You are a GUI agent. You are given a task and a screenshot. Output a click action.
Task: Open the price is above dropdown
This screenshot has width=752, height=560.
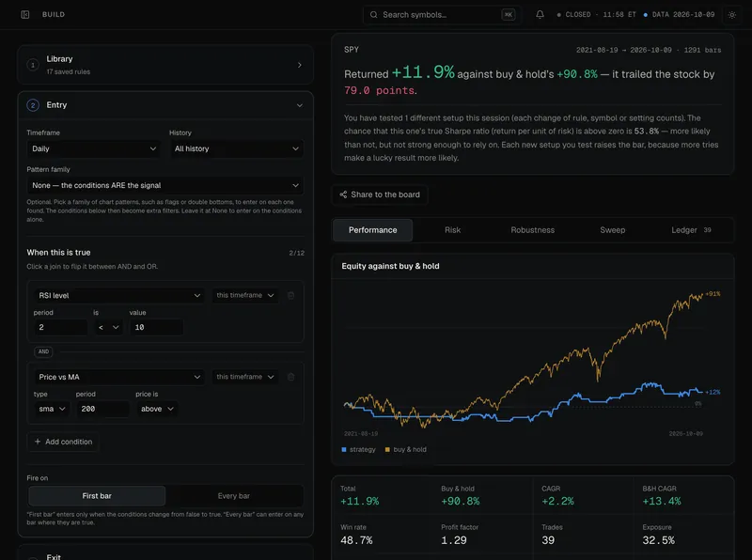[157, 409]
